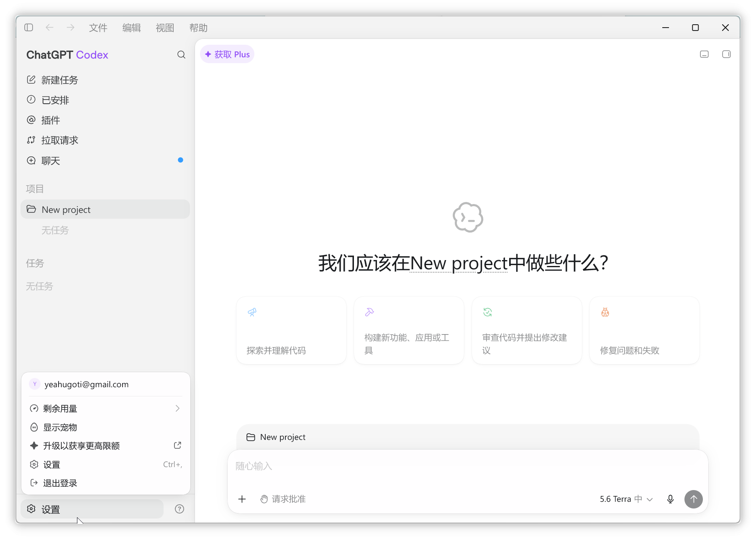Open the 已安排 scheduled section
Screen dimensions: 756x539
[x=105, y=100]
